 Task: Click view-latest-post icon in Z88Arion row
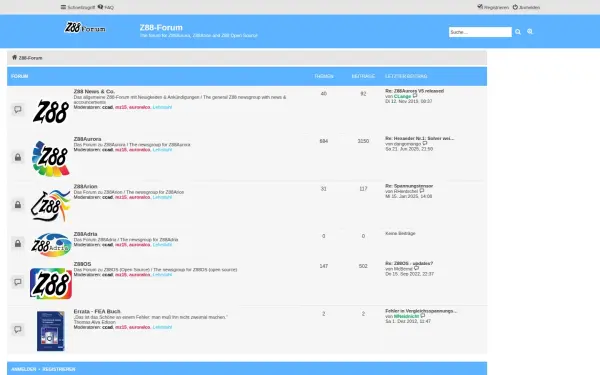(x=422, y=191)
